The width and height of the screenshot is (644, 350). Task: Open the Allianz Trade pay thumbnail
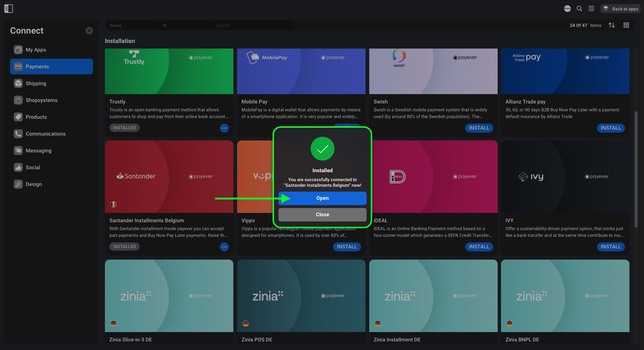[x=565, y=71]
